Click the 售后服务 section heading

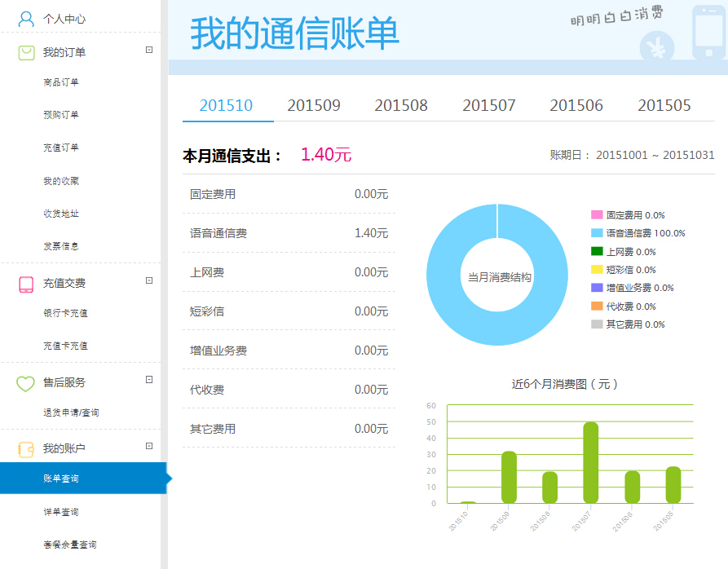(x=64, y=382)
